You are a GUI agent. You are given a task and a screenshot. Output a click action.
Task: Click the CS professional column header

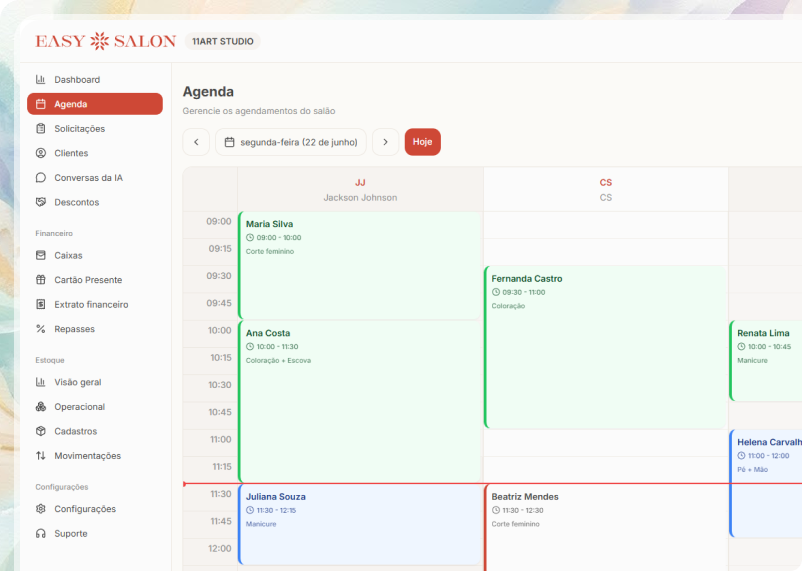(x=606, y=190)
